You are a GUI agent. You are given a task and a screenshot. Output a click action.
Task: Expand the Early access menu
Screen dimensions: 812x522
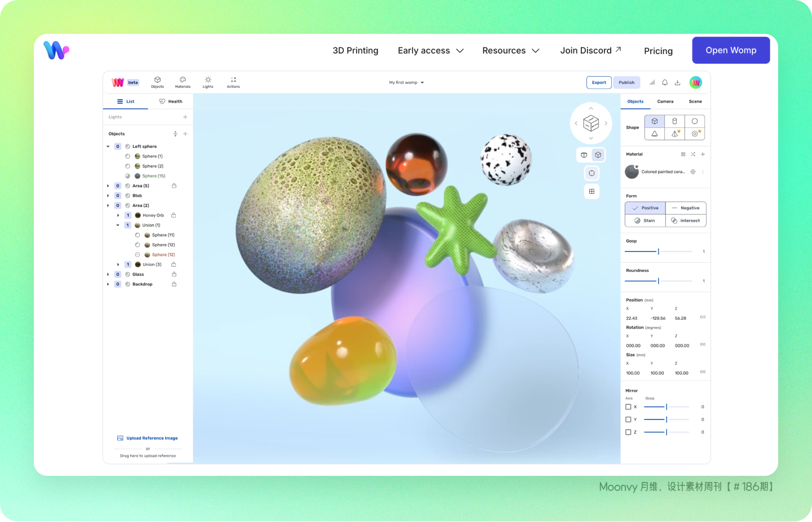click(x=430, y=51)
